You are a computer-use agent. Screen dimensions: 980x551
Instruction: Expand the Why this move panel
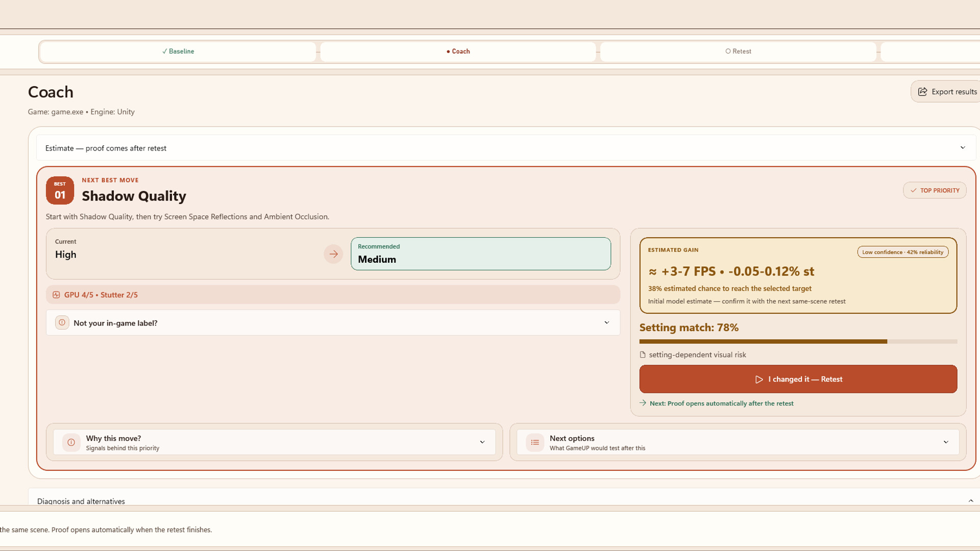pyautogui.click(x=274, y=442)
